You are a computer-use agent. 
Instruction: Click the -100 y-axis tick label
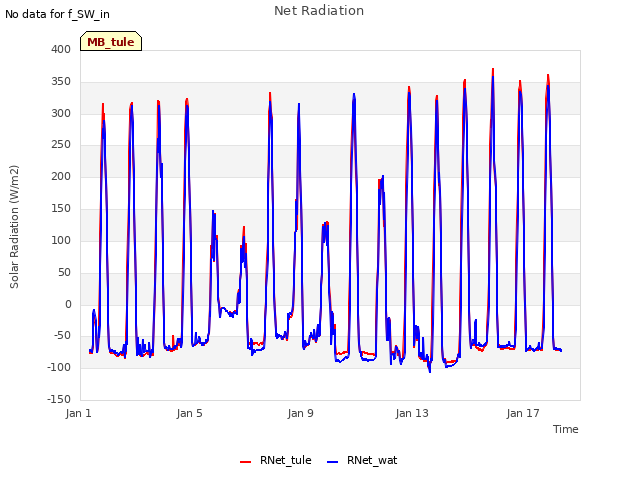pyautogui.click(x=59, y=367)
